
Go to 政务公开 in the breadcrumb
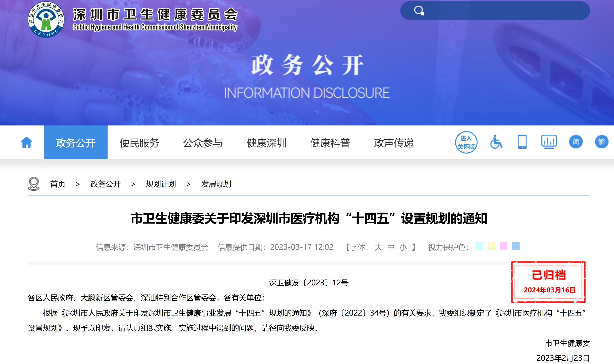tap(105, 184)
